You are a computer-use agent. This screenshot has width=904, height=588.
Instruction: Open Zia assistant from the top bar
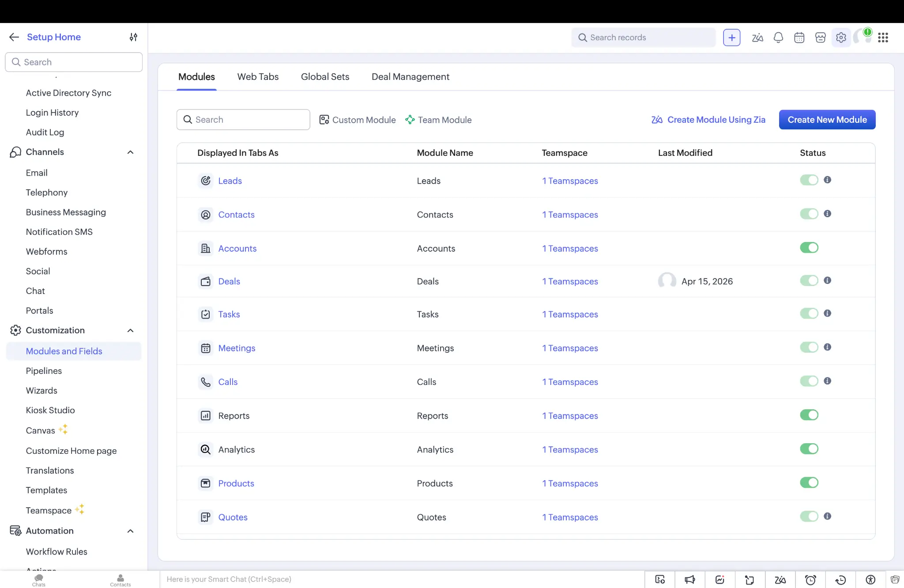pos(757,37)
